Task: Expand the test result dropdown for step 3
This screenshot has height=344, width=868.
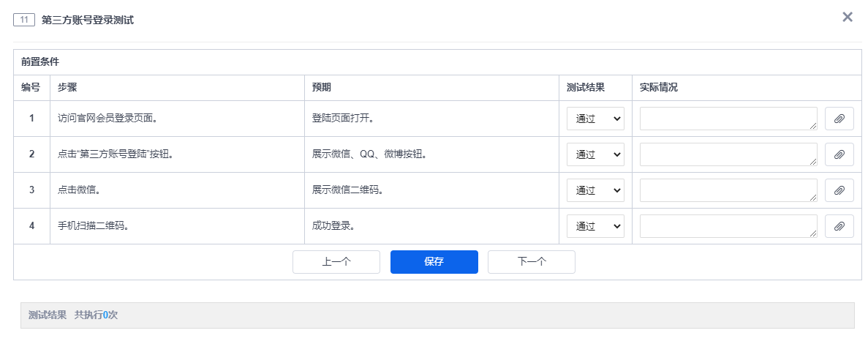Action: (595, 190)
